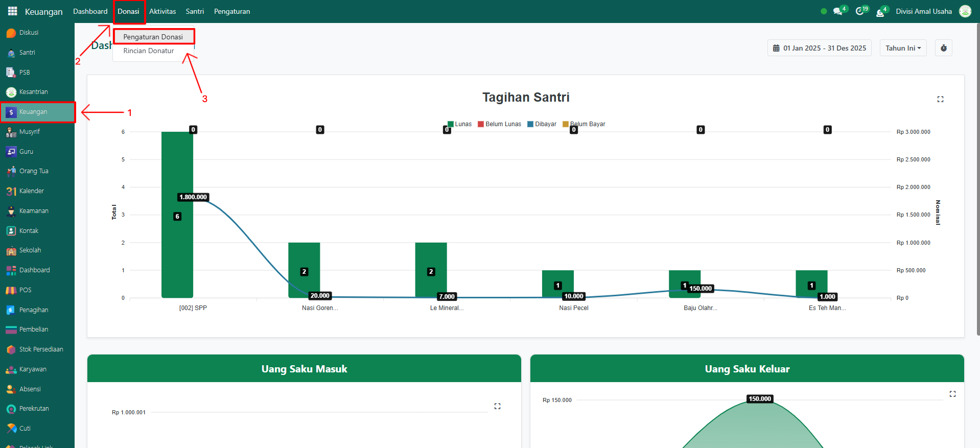Screen dimensions: 980x448
Task: Open the Kalender app in sidebar
Action: click(x=31, y=191)
